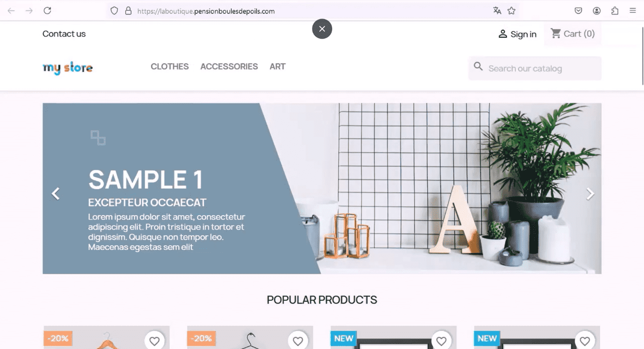Viewport: 644px width, 349px height.
Task: Dismiss the overlay with the round X button
Action: tap(322, 29)
